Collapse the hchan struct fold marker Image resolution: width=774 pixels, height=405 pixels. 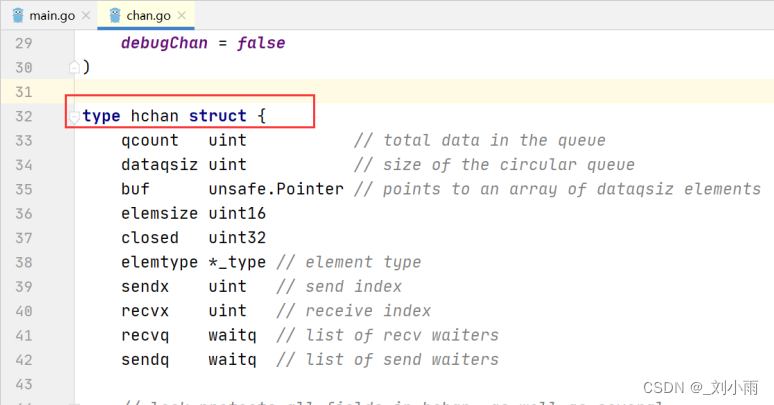(74, 117)
